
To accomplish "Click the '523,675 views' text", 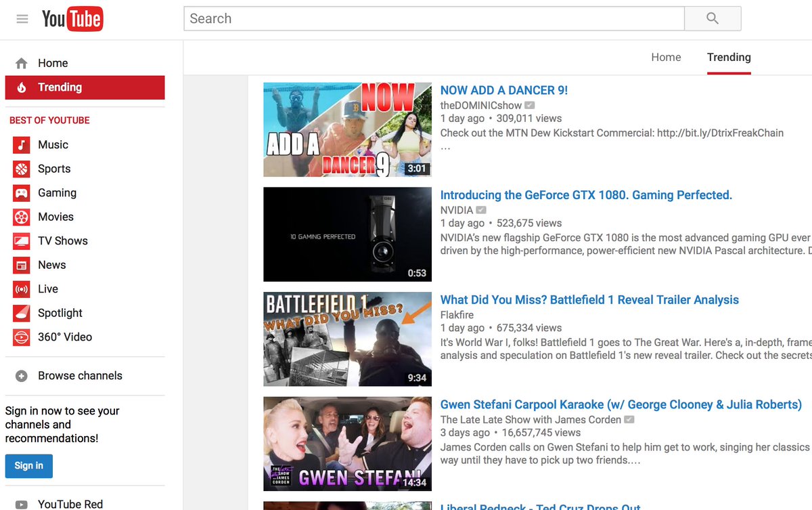I will coord(529,223).
